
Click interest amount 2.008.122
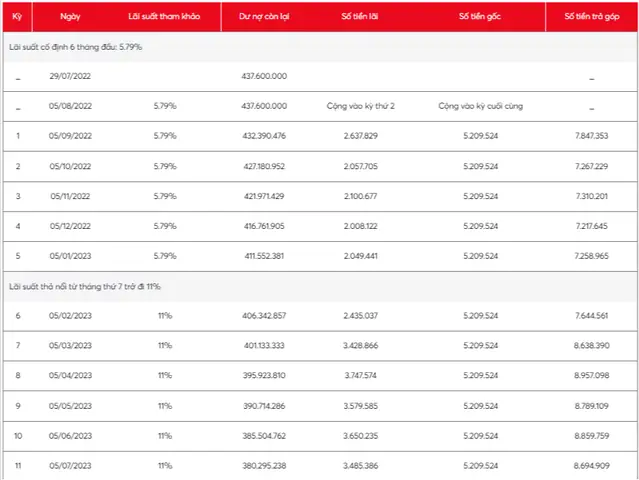coord(361,226)
